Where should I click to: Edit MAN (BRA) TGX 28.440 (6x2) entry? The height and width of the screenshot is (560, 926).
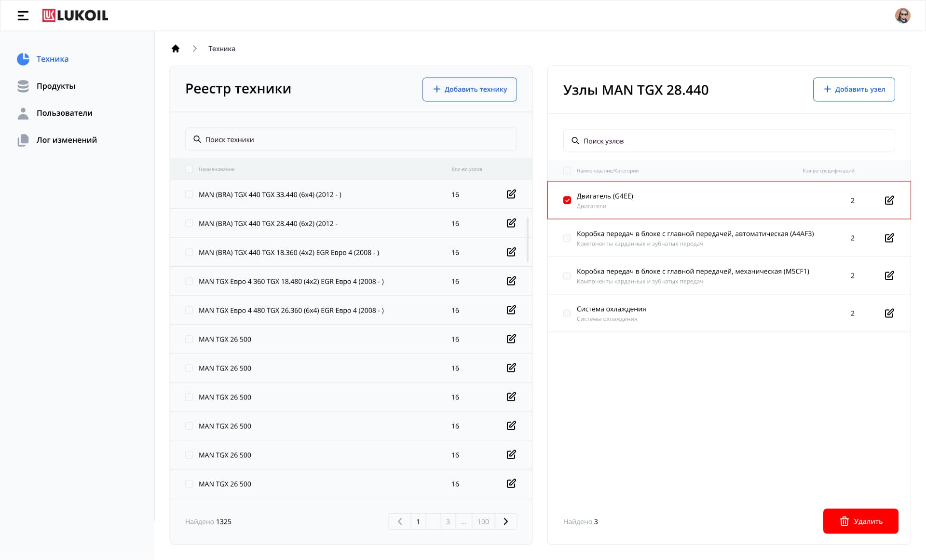tap(511, 223)
